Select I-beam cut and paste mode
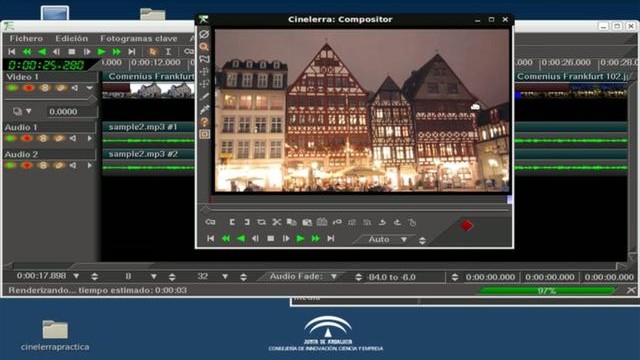The image size is (640, 360). pos(168,52)
